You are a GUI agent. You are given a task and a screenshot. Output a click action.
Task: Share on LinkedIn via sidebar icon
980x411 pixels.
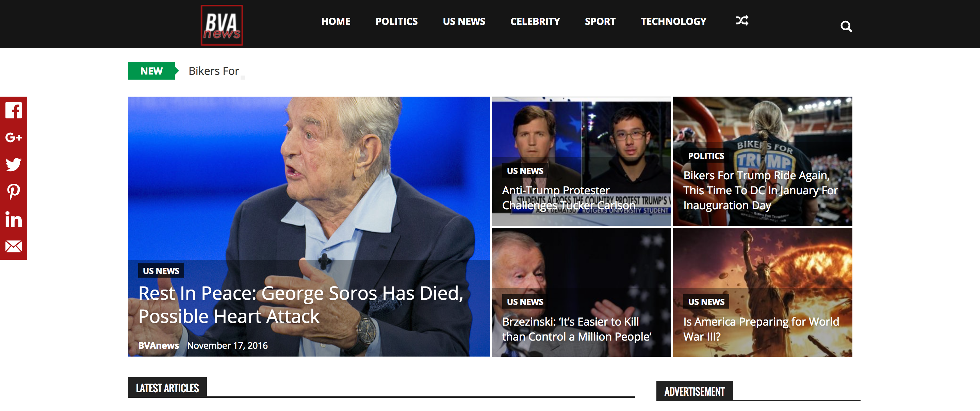(x=13, y=219)
